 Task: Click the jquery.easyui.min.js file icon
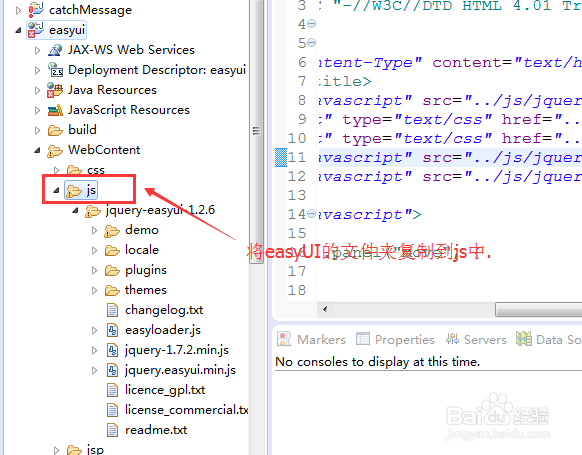tap(112, 370)
